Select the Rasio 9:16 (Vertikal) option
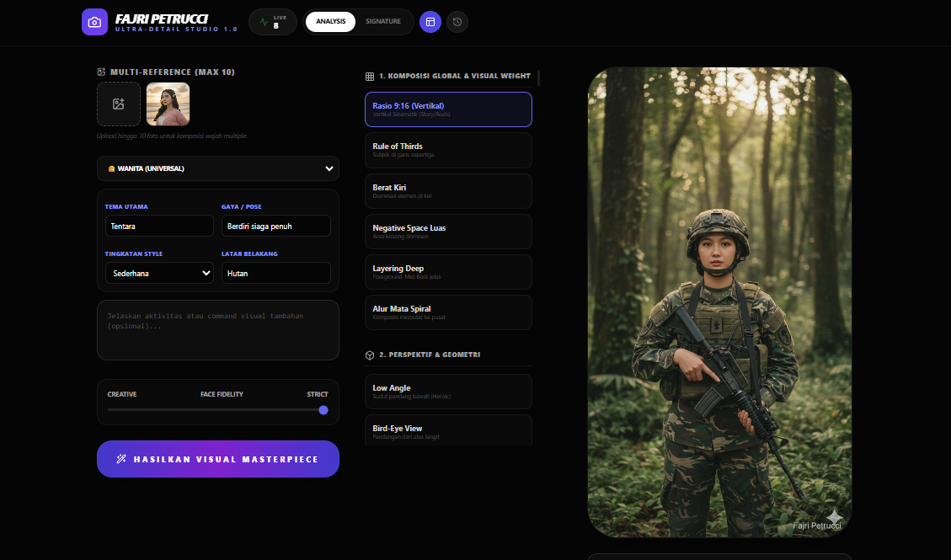This screenshot has height=560, width=951. point(448,109)
